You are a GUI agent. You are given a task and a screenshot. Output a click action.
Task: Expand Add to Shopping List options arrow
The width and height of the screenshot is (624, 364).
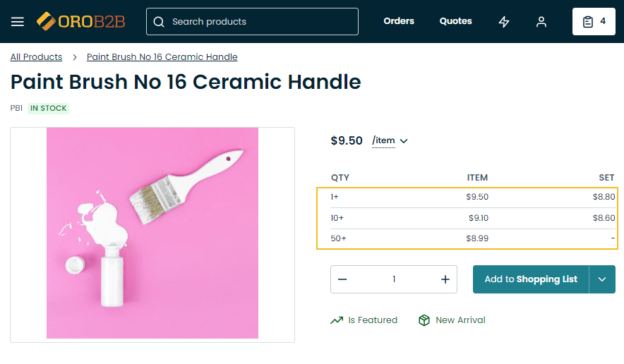point(602,279)
